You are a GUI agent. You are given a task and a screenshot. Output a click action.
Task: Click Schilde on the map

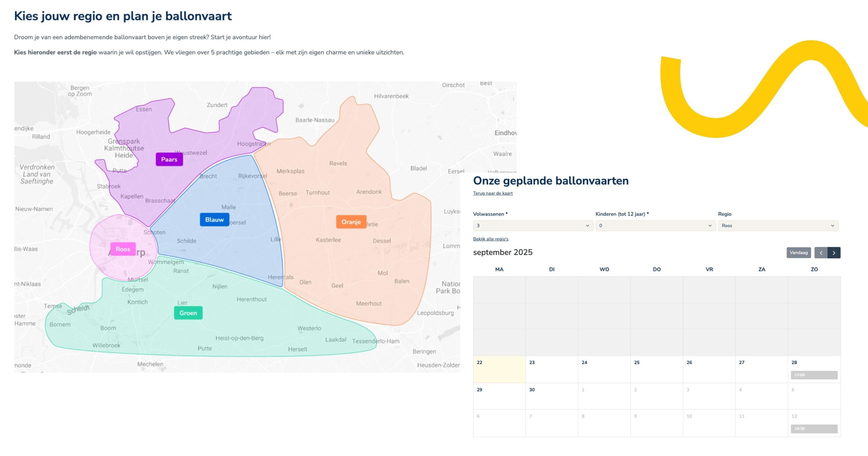click(x=186, y=241)
